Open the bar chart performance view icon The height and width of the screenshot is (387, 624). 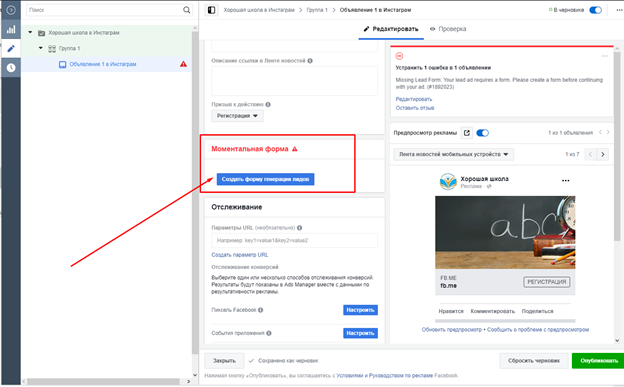11,29
